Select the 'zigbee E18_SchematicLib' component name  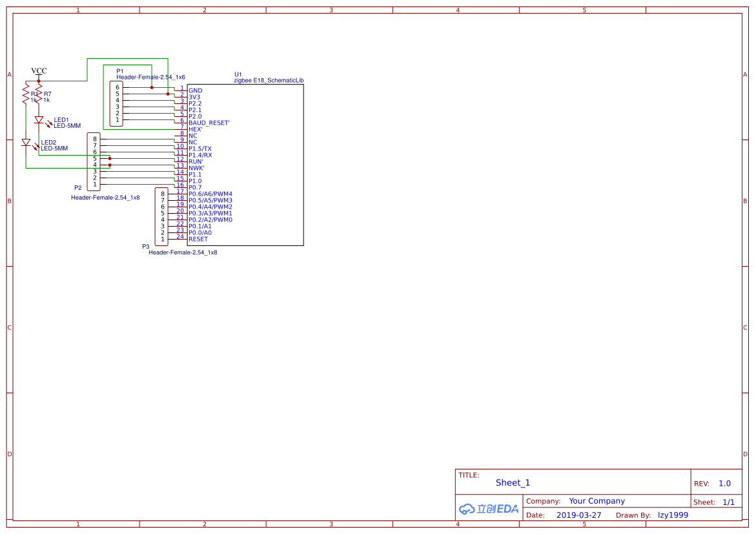coord(269,81)
